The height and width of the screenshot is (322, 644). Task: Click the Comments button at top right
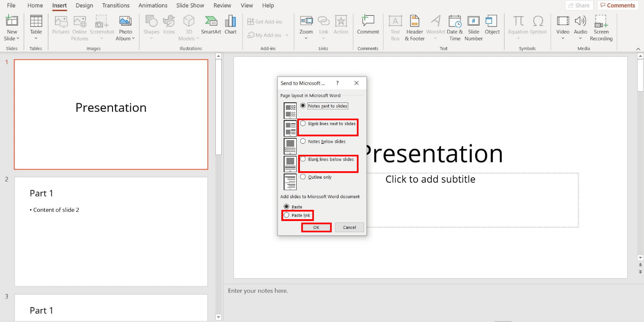point(617,6)
